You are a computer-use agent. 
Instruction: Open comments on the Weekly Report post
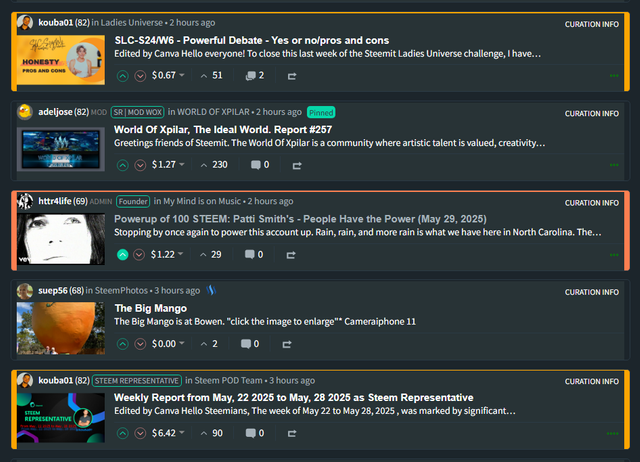click(255, 433)
